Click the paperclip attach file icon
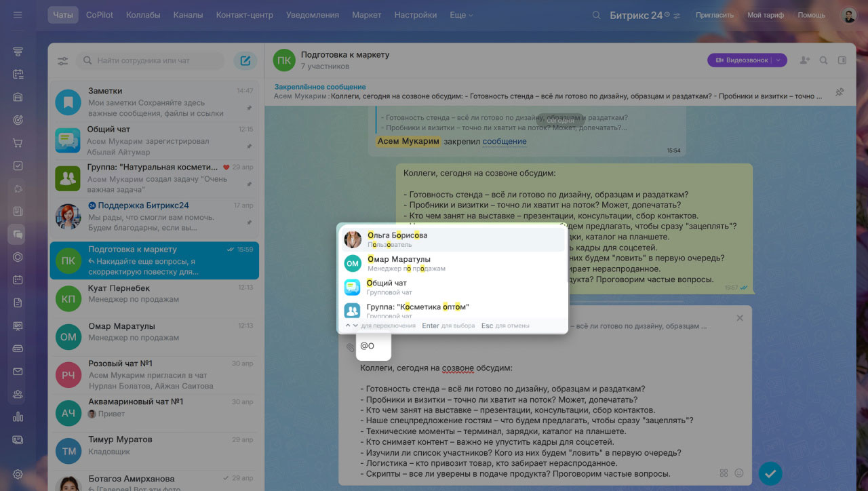The image size is (868, 491). coord(350,347)
